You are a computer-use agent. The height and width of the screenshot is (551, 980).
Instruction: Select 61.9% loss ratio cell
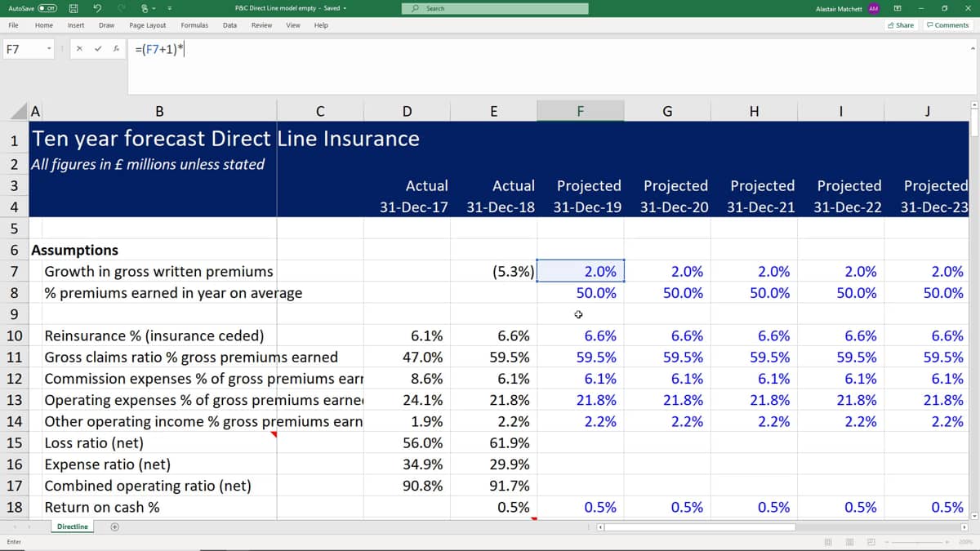click(x=493, y=443)
